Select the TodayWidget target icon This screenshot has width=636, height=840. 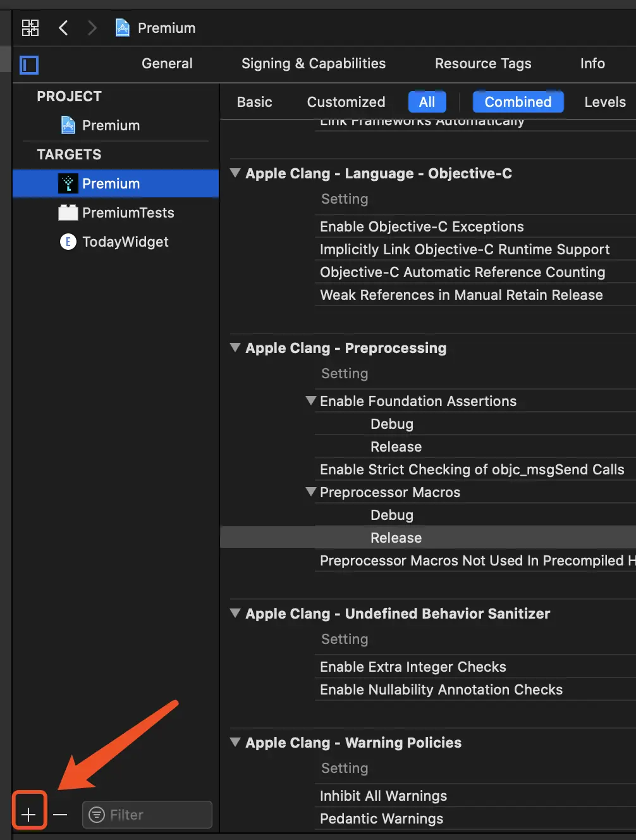pyautogui.click(x=68, y=242)
